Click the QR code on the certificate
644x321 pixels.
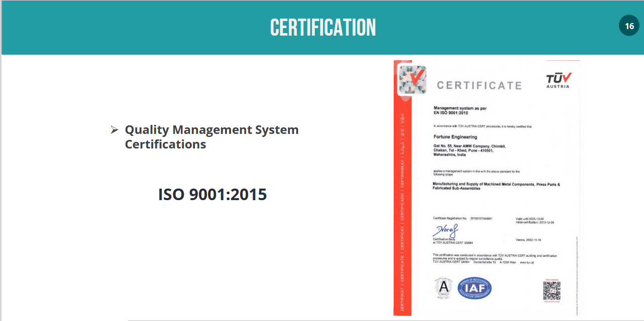click(552, 290)
